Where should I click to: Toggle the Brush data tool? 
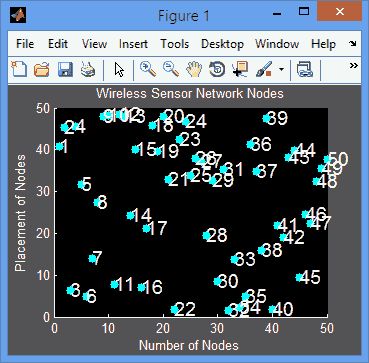point(264,69)
